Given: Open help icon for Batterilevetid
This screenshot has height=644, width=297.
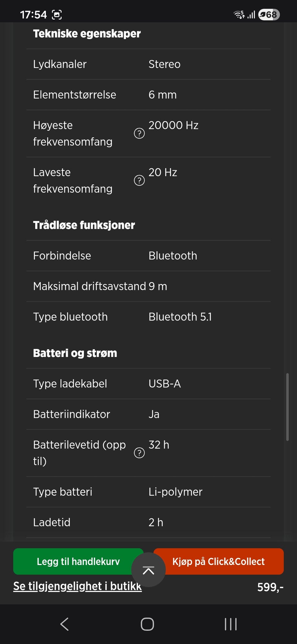Looking at the screenshot, I should tap(139, 453).
